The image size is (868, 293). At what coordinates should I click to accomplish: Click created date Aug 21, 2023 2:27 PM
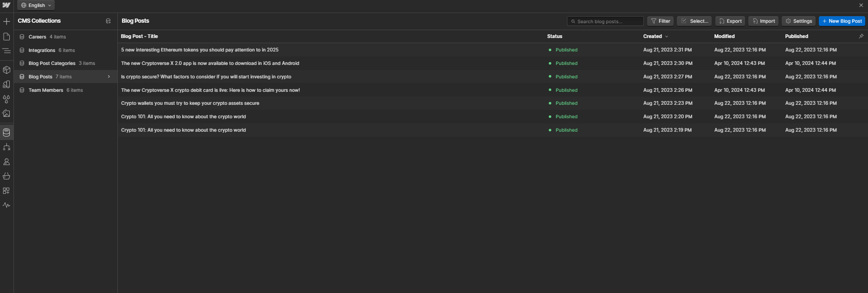(667, 76)
